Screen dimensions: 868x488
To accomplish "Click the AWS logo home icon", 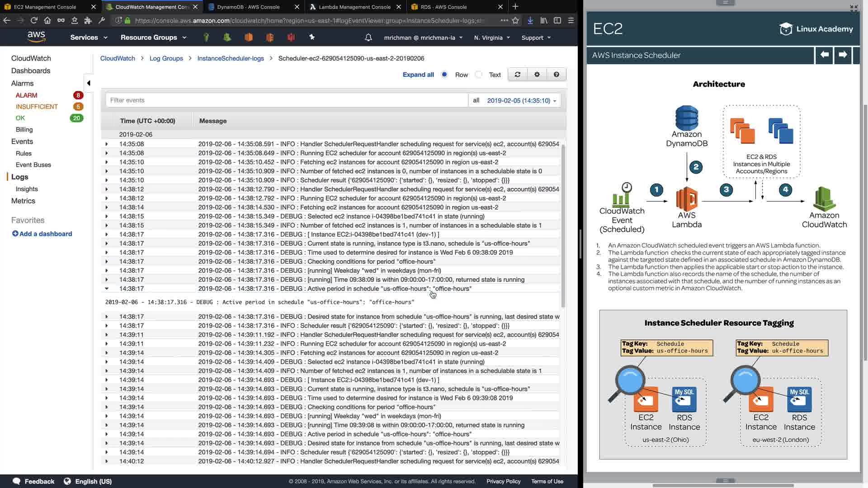I will pyautogui.click(x=36, y=37).
